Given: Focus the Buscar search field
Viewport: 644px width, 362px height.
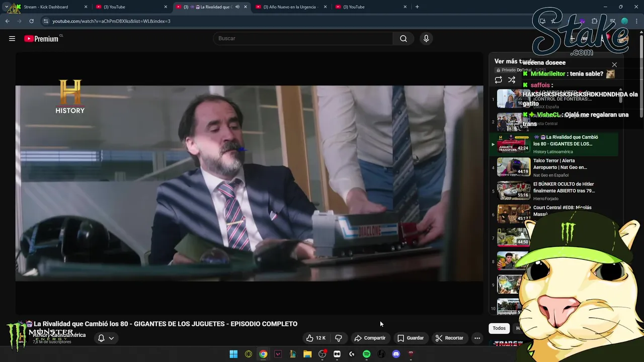Looking at the screenshot, I should click(x=303, y=39).
